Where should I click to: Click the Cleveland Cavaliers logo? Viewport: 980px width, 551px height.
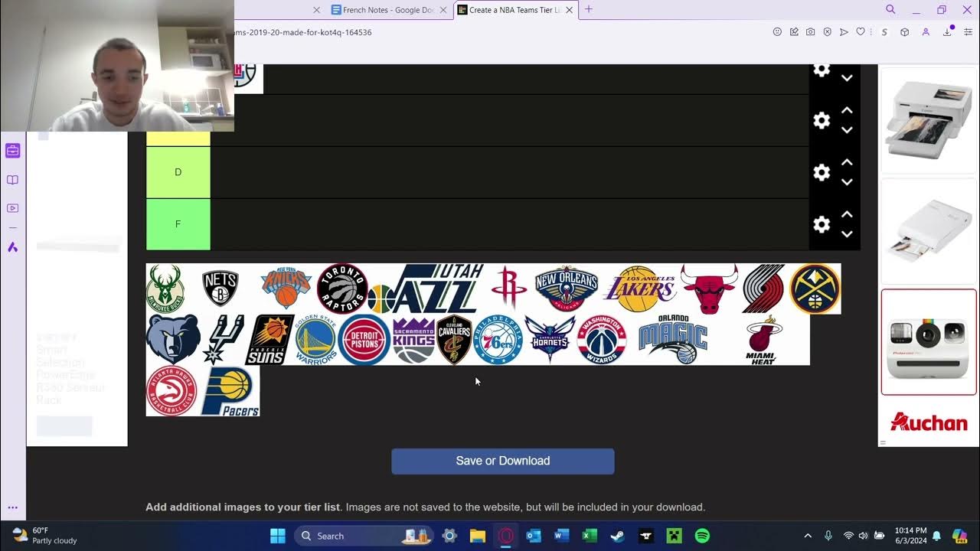pos(455,339)
